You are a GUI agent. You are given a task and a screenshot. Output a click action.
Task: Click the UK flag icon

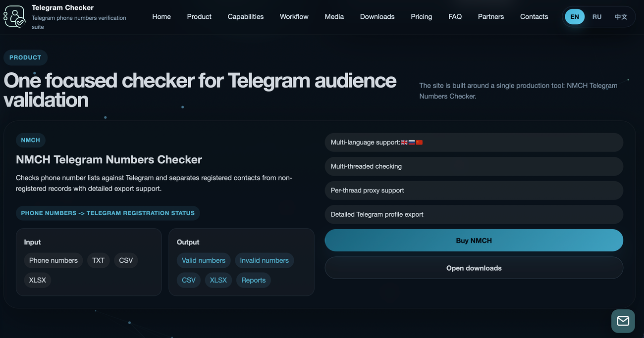(404, 143)
